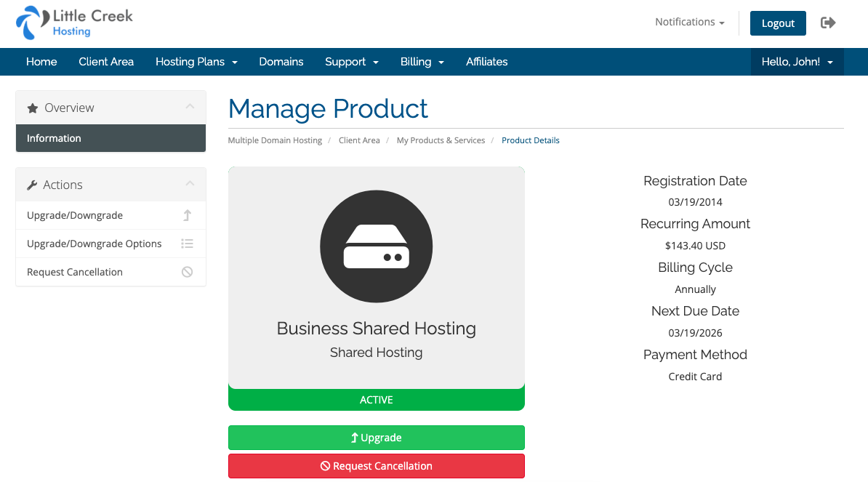868x482 pixels.
Task: Open the Billing dropdown menu
Action: point(422,62)
